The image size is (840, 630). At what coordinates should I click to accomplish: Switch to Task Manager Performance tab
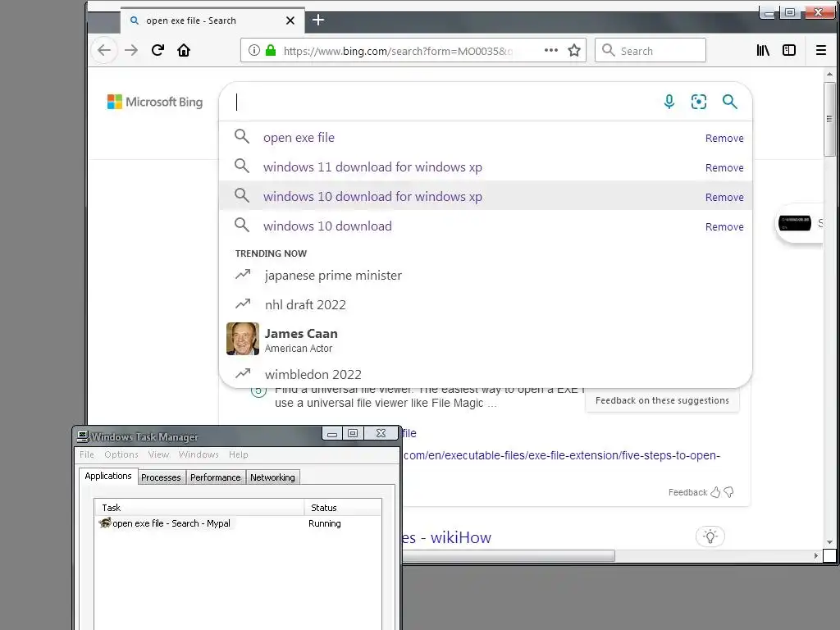pyautogui.click(x=216, y=477)
